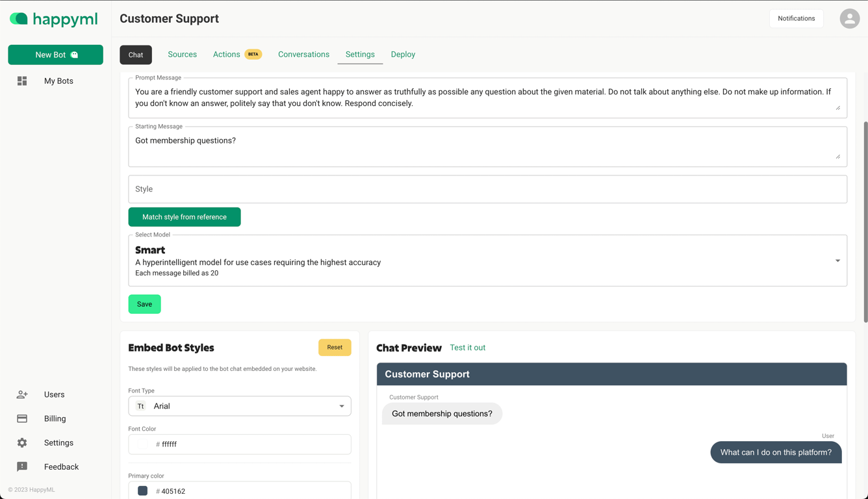Open the Actions tab
Viewport: 868px width, 499px height.
pos(227,55)
